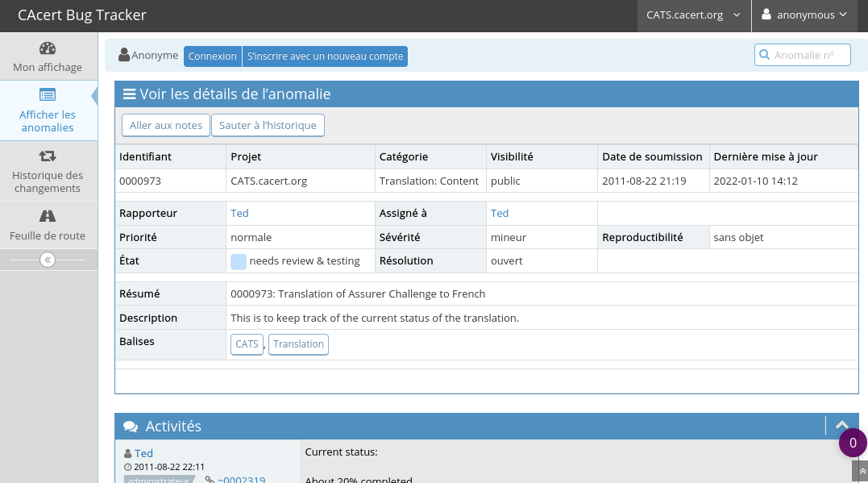Open Historique des changements via retweet icon
This screenshot has width=868, height=483.
tap(48, 156)
